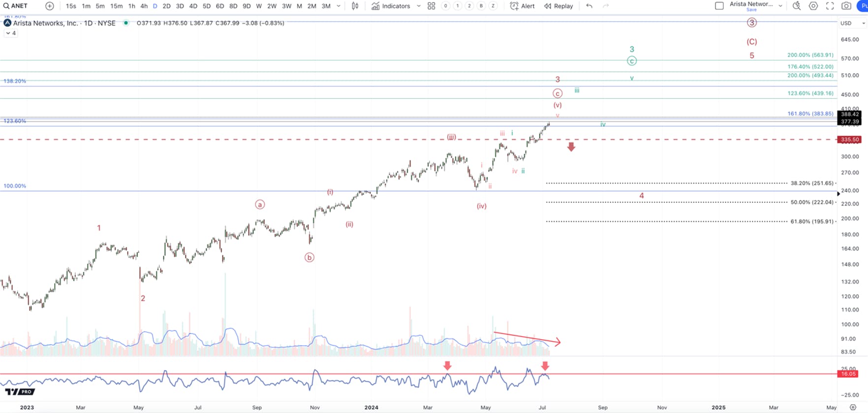868x413 pixels.
Task: Start bar Replay mode
Action: [x=558, y=6]
